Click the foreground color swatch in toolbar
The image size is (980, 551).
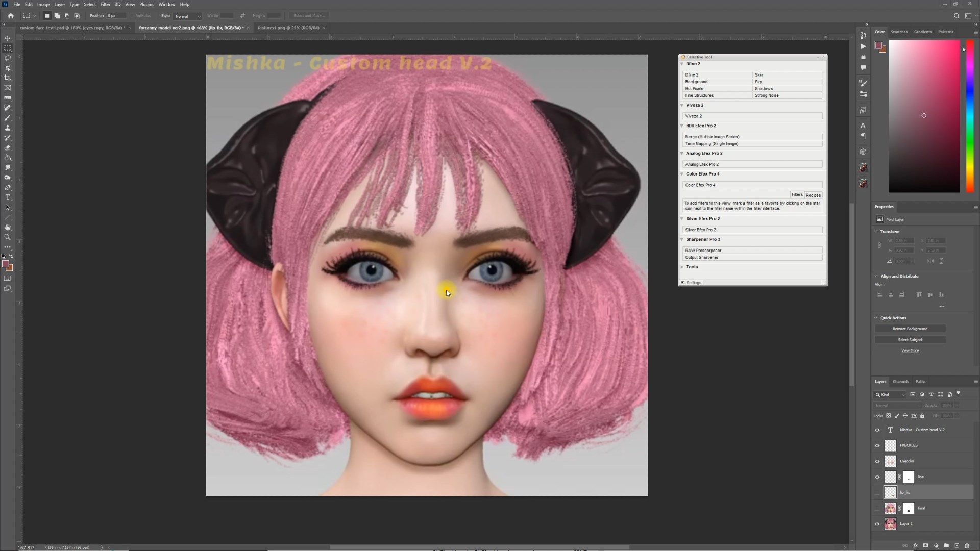click(5, 264)
